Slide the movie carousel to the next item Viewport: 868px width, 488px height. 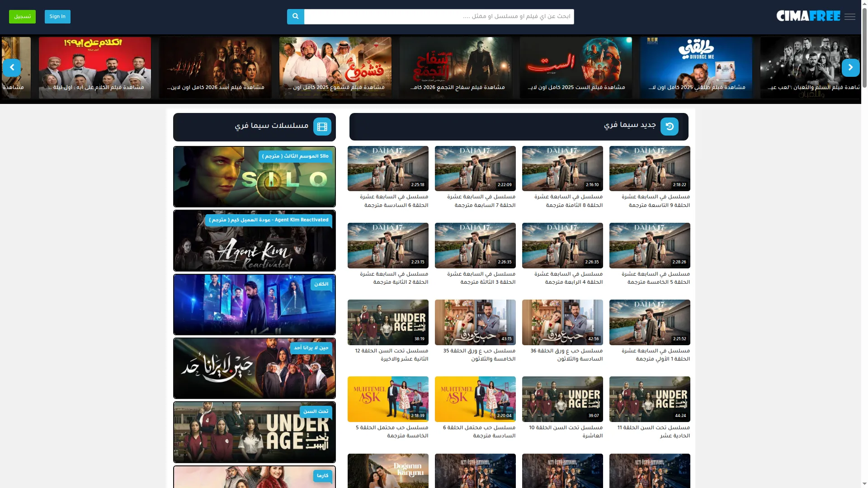(850, 68)
